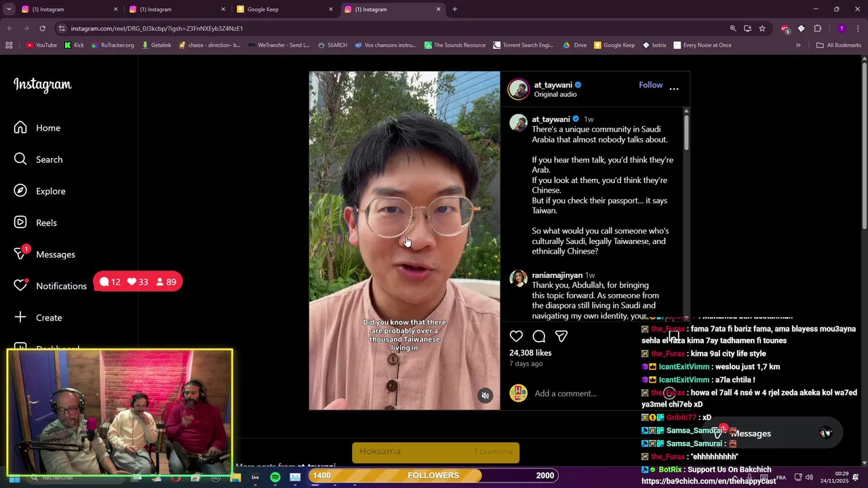Open Search in Instagram sidebar
Image resolution: width=868 pixels, height=488 pixels.
pyautogui.click(x=39, y=159)
